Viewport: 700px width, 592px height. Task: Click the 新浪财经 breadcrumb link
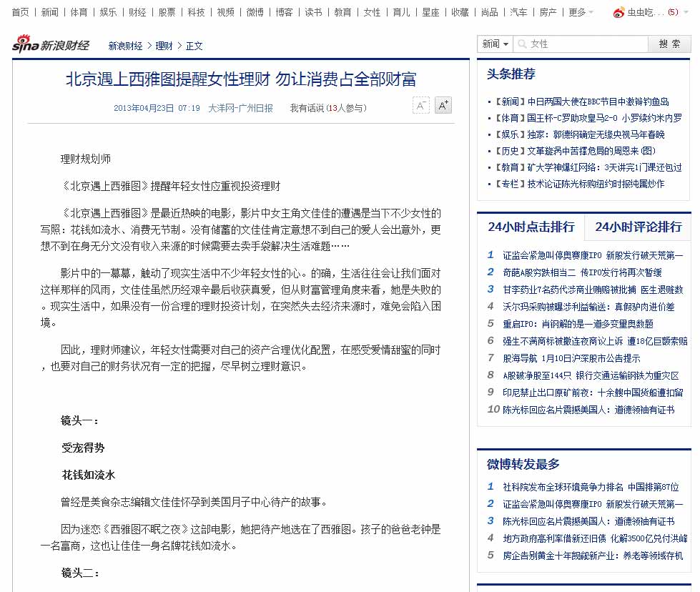(x=125, y=46)
